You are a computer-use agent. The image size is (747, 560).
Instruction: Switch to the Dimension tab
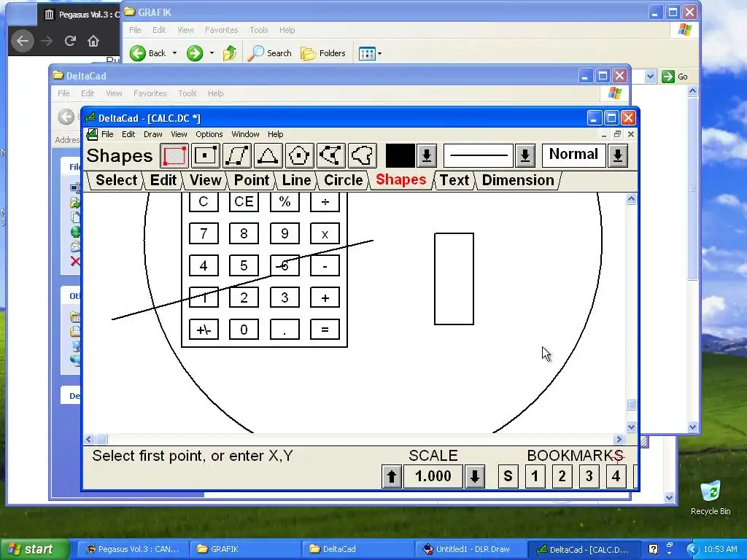click(x=518, y=180)
